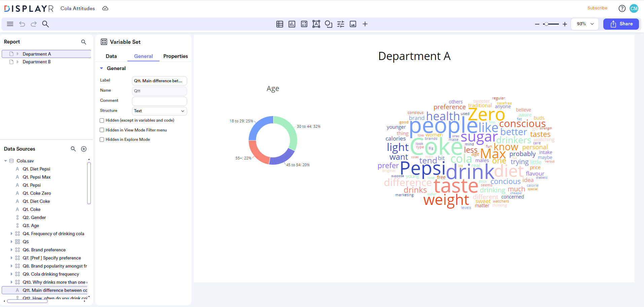Open the calculation icon in toolbar
This screenshot has width=644, height=307.
tap(304, 24)
